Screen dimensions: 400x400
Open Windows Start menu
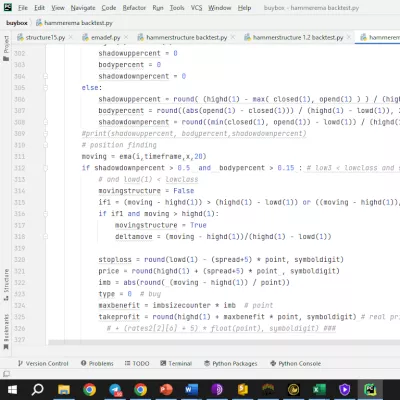coord(12,389)
